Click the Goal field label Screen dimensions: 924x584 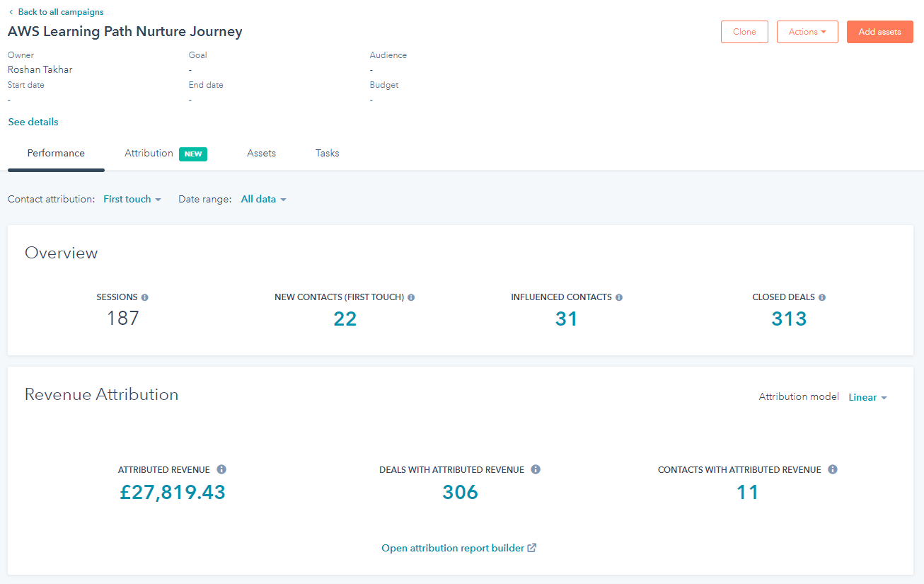(198, 55)
